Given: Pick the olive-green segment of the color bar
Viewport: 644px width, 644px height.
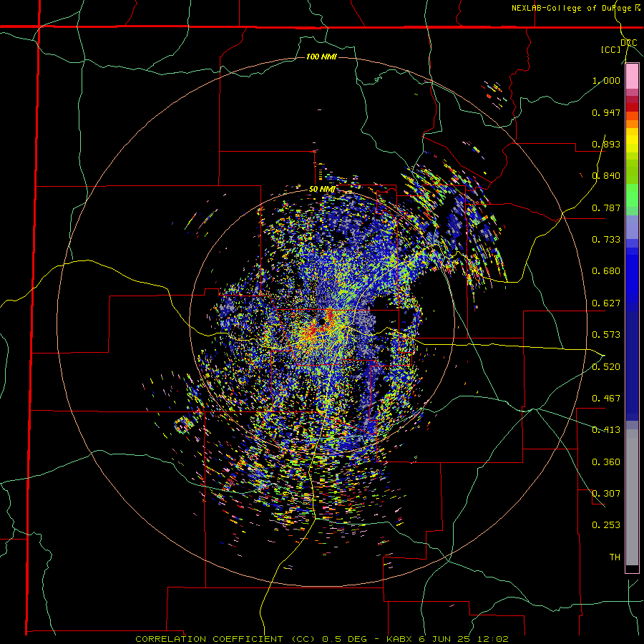Looking at the screenshot, I should [632, 171].
